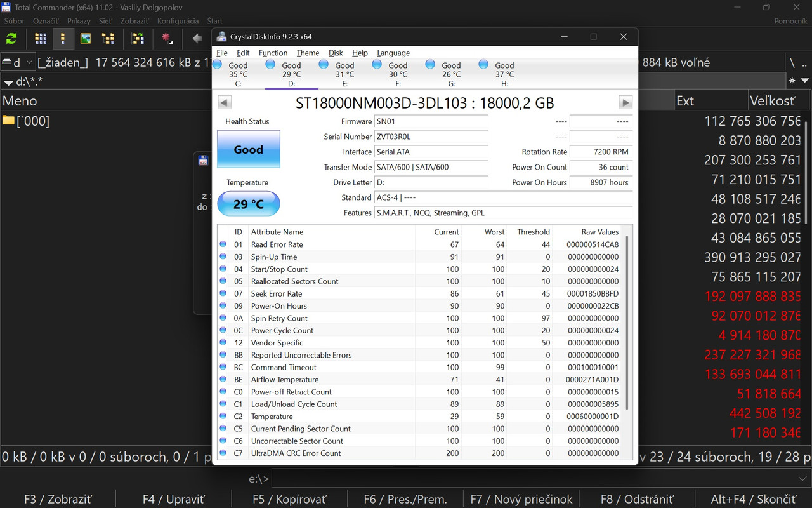Click the green refresh icon in Total Commander toolbar
The image size is (812, 508).
11,39
